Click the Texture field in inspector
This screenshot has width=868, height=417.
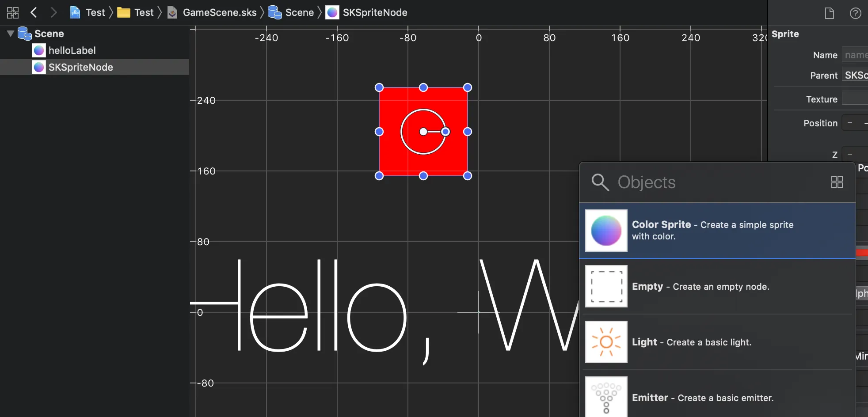[855, 99]
